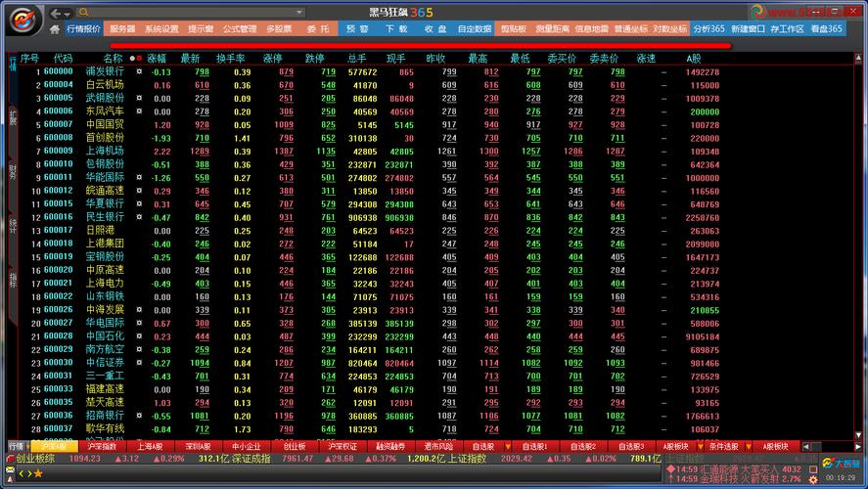Click the marker icon beside 东风汽车
868x489 pixels.
(139, 111)
